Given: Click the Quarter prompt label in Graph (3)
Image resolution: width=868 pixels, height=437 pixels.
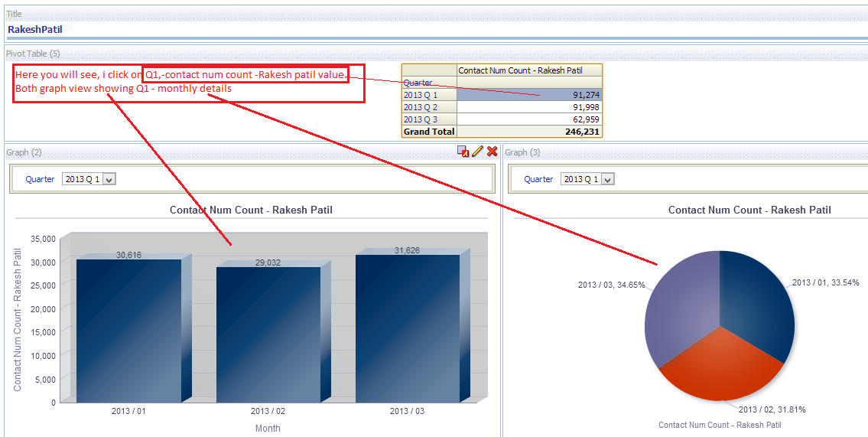Looking at the screenshot, I should pyautogui.click(x=538, y=179).
